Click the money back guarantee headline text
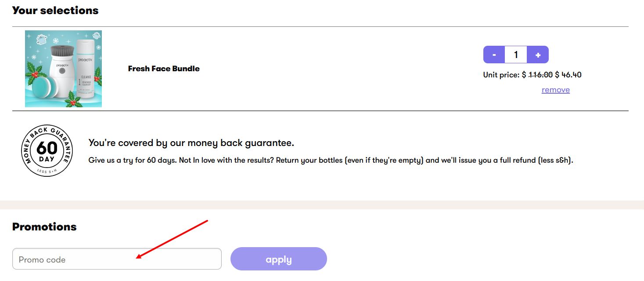Screen dimensions: 644x281 (x=191, y=142)
